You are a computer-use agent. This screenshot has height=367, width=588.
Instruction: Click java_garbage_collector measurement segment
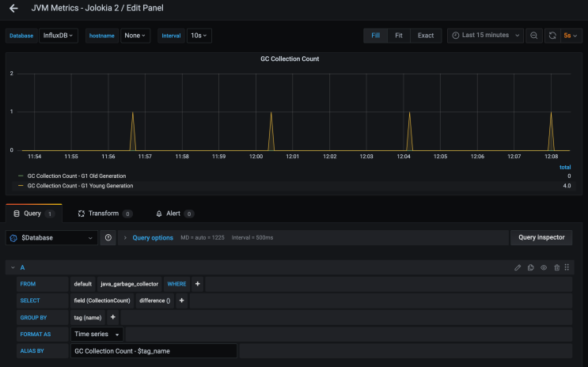(129, 284)
